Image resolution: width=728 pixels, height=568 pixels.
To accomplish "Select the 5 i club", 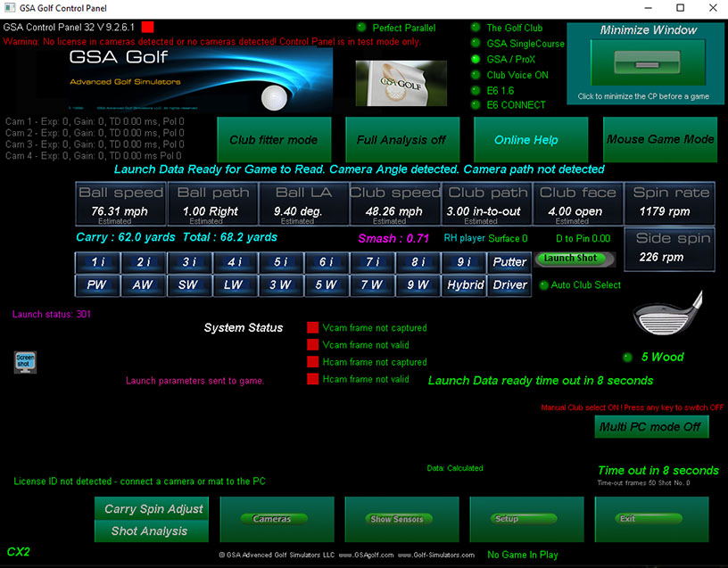I will [280, 262].
